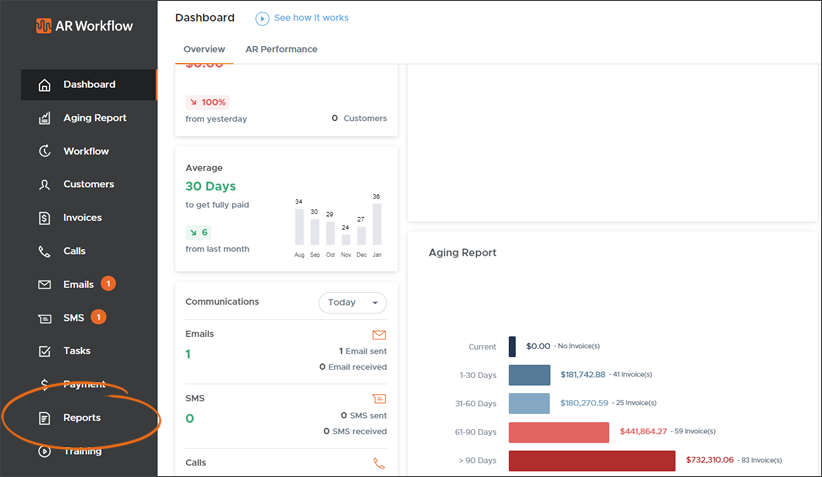Click the SMS notification badge
822x477 pixels.
point(99,318)
